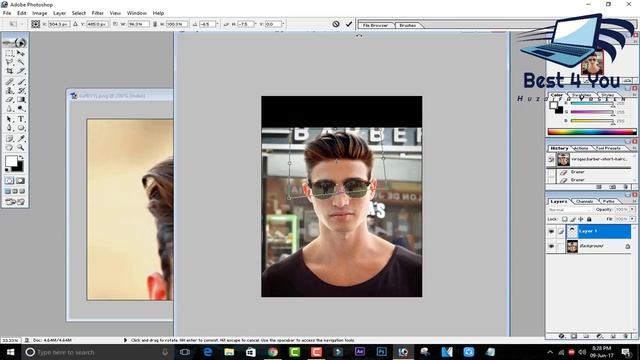Select the Pen tool
The image size is (640, 360).
click(x=9, y=128)
